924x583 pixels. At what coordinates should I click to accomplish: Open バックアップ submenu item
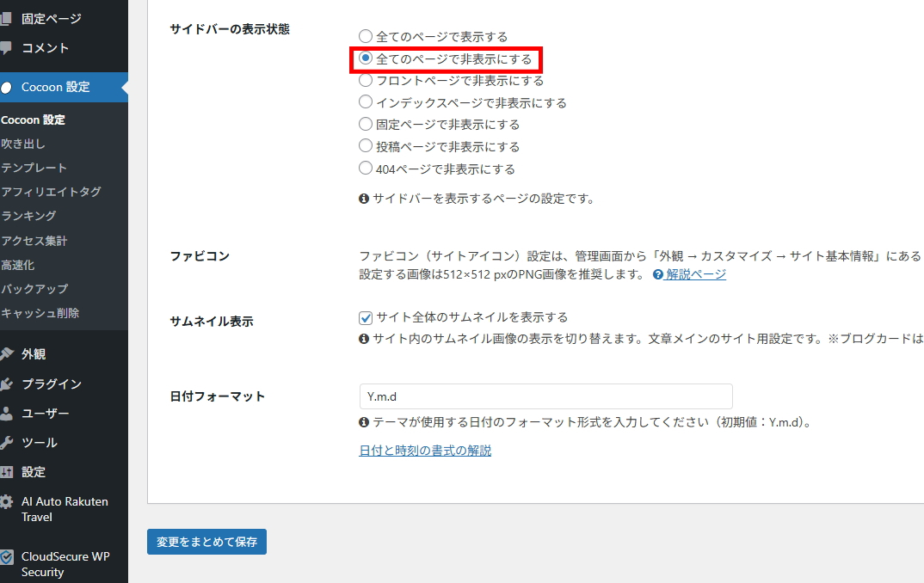tap(34, 289)
